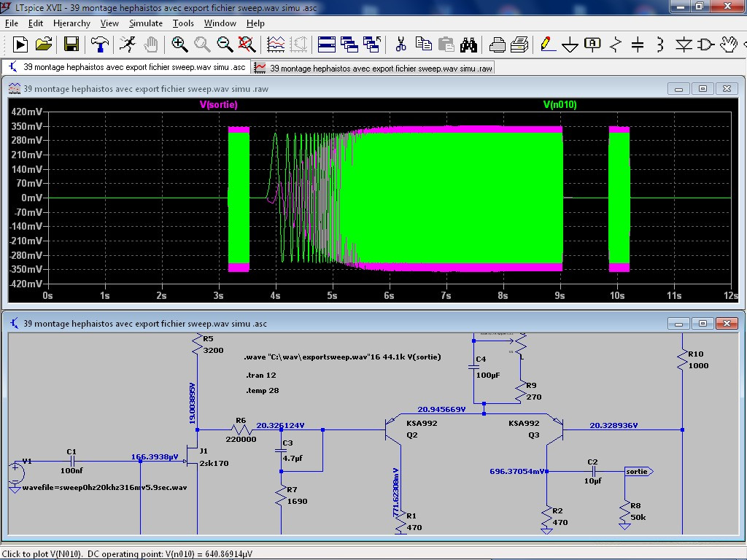Screen dimensions: 747x560
Task: Save the schematic with floppy icon
Action: click(x=71, y=44)
